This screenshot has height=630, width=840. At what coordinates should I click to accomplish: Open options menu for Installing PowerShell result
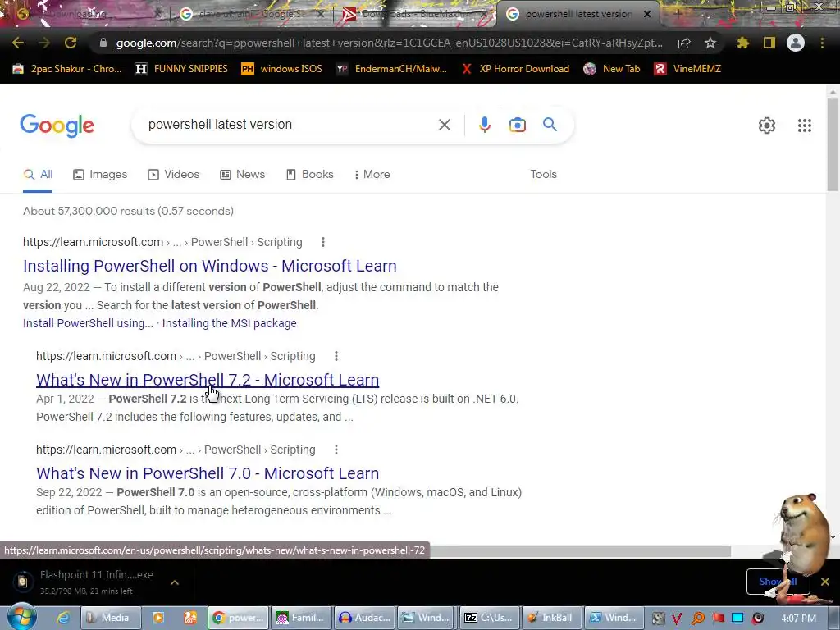coord(323,242)
